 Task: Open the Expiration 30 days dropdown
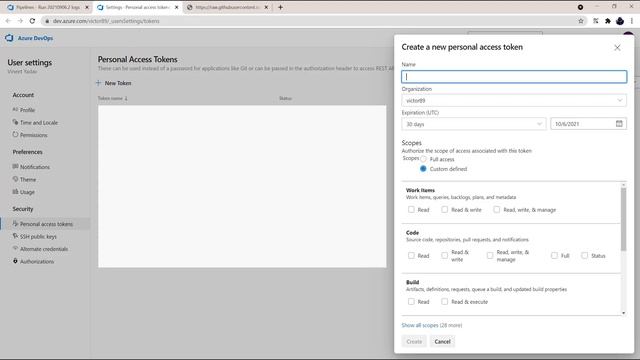tap(473, 124)
